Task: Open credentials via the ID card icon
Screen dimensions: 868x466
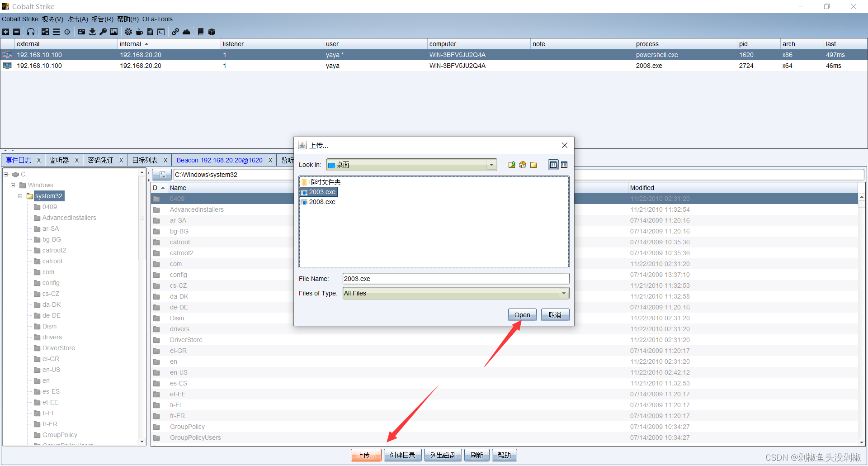Action: point(81,32)
